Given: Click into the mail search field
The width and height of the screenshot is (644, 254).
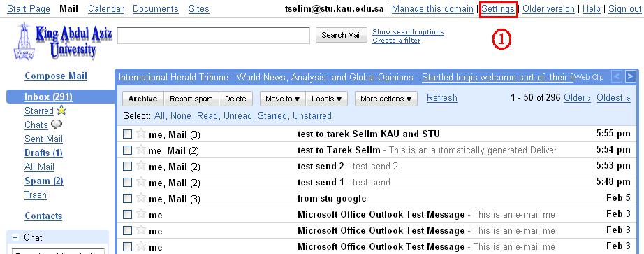Looking at the screenshot, I should tap(214, 36).
